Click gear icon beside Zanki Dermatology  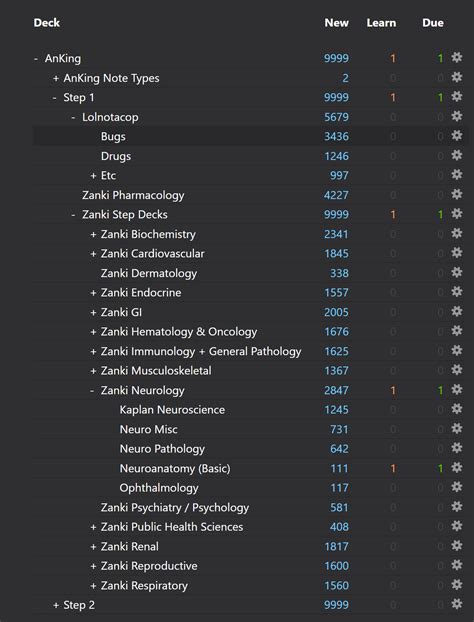[457, 273]
